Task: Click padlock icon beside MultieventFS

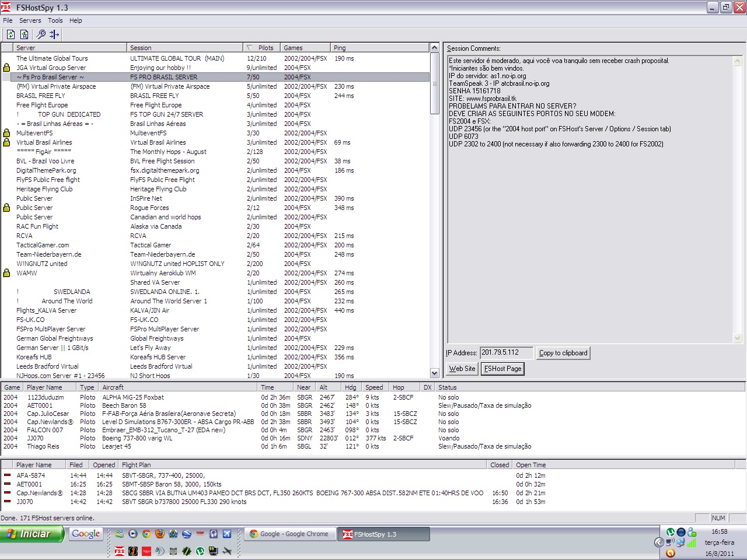Action: 6,133
